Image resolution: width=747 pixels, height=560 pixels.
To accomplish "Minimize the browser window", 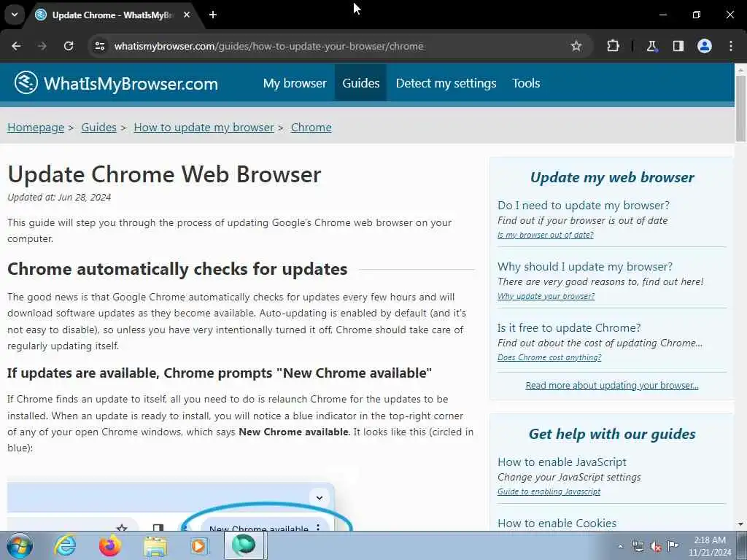I will click(662, 15).
